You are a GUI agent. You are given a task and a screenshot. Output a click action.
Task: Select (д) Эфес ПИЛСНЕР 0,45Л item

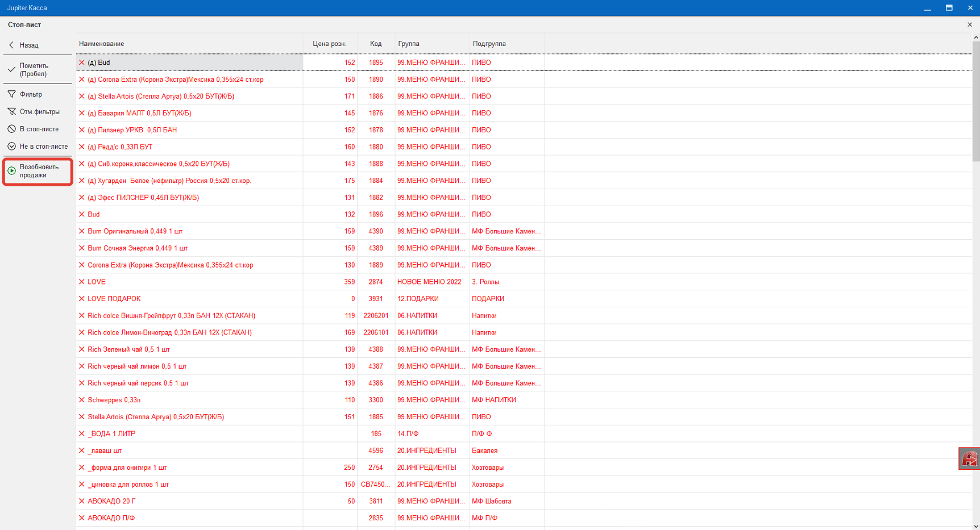(143, 198)
